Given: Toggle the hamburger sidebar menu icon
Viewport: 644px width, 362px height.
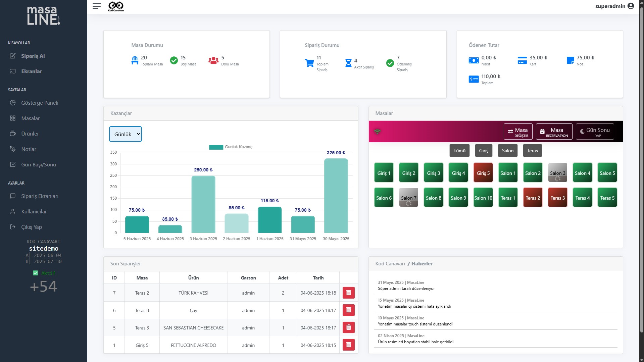Looking at the screenshot, I should click(x=96, y=6).
